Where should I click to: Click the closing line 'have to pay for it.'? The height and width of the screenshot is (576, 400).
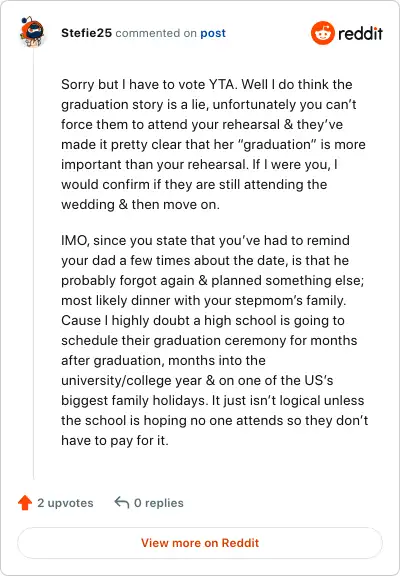point(115,440)
